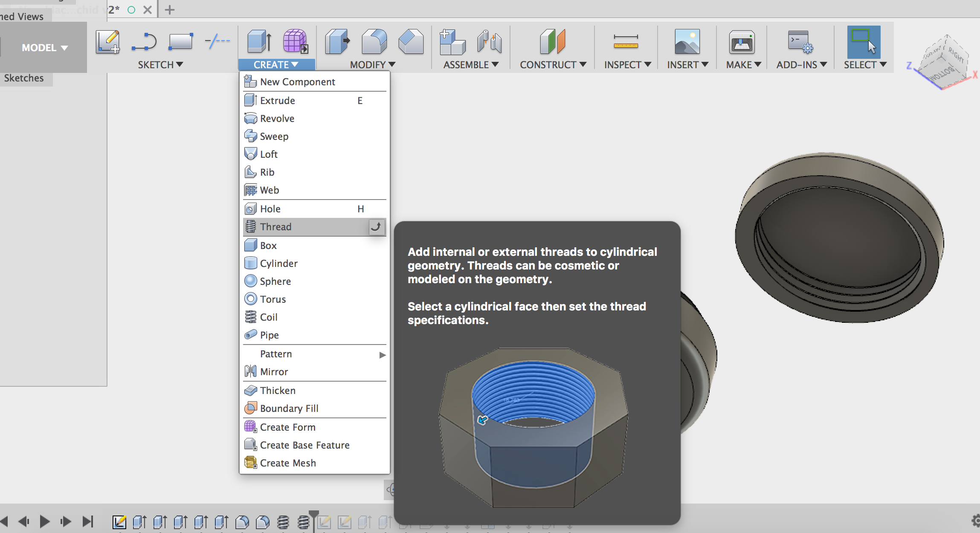The width and height of the screenshot is (980, 533).
Task: Click the Offset Plane icon in the CONSTRUCT toolbar
Action: [x=553, y=41]
